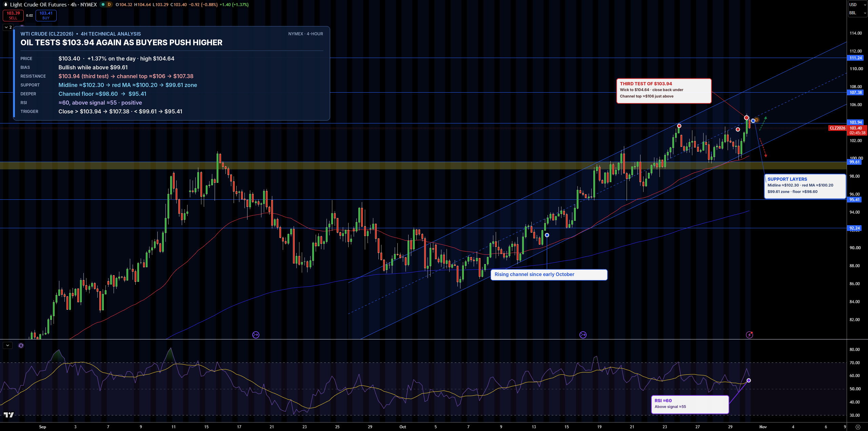The width and height of the screenshot is (868, 431).
Task: Open the BBL unit dropdown
Action: (857, 13)
